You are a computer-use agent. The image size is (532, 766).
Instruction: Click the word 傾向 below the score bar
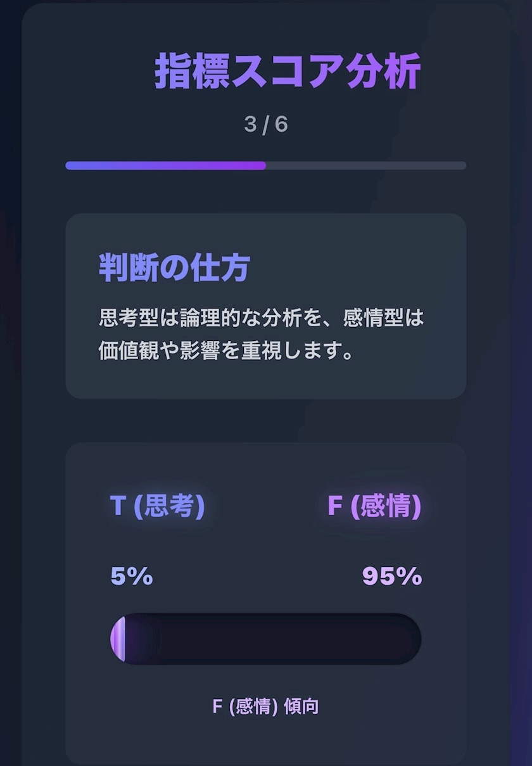pyautogui.click(x=301, y=706)
